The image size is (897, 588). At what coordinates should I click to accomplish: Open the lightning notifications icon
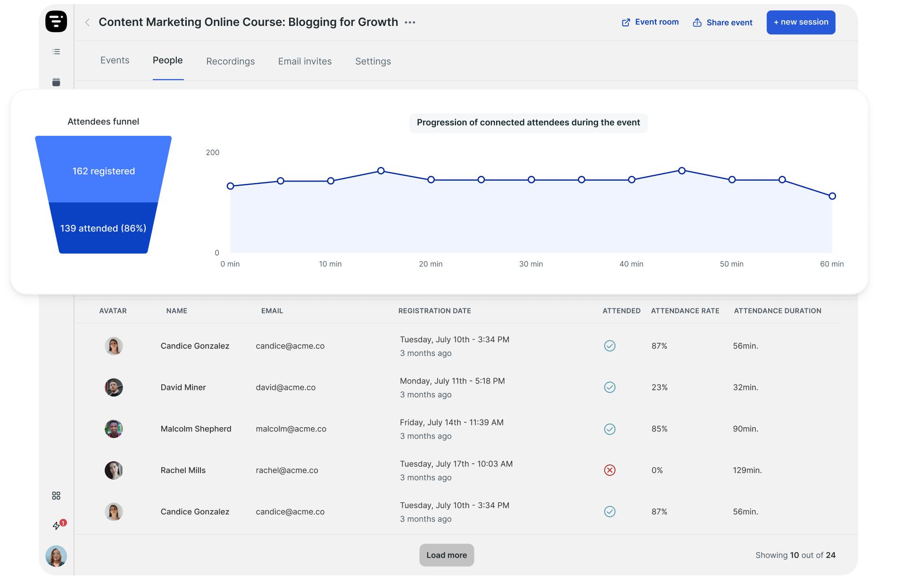pos(57,525)
